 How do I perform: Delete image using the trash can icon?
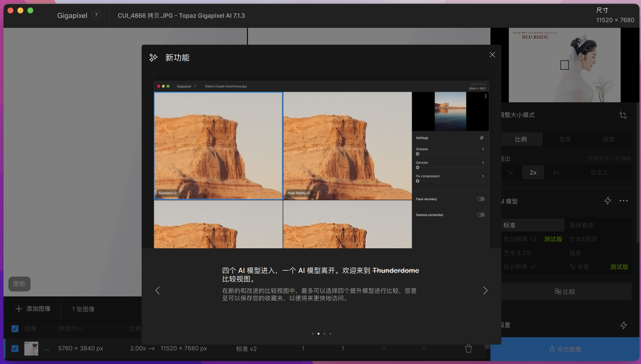468,349
